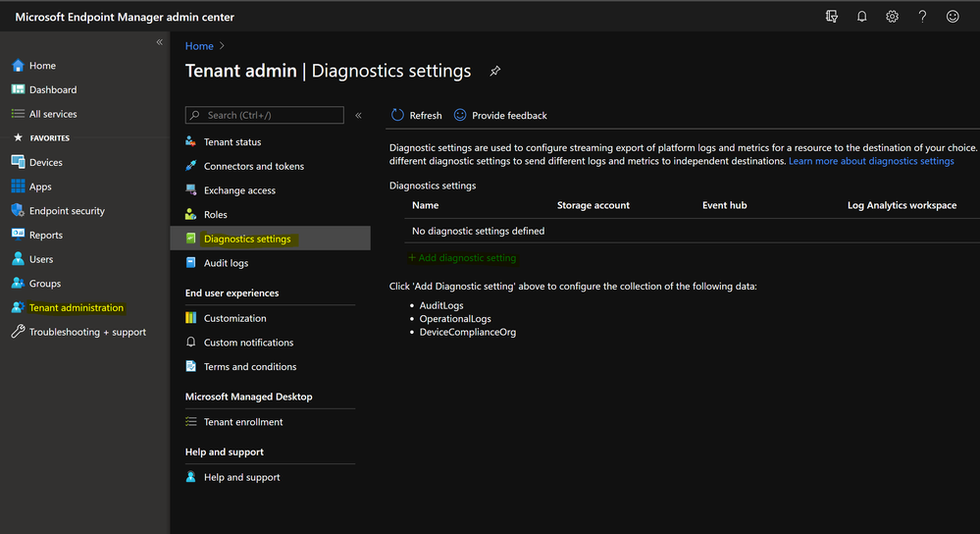Open Endpoint security in the sidebar
This screenshot has width=980, height=534.
[x=67, y=211]
